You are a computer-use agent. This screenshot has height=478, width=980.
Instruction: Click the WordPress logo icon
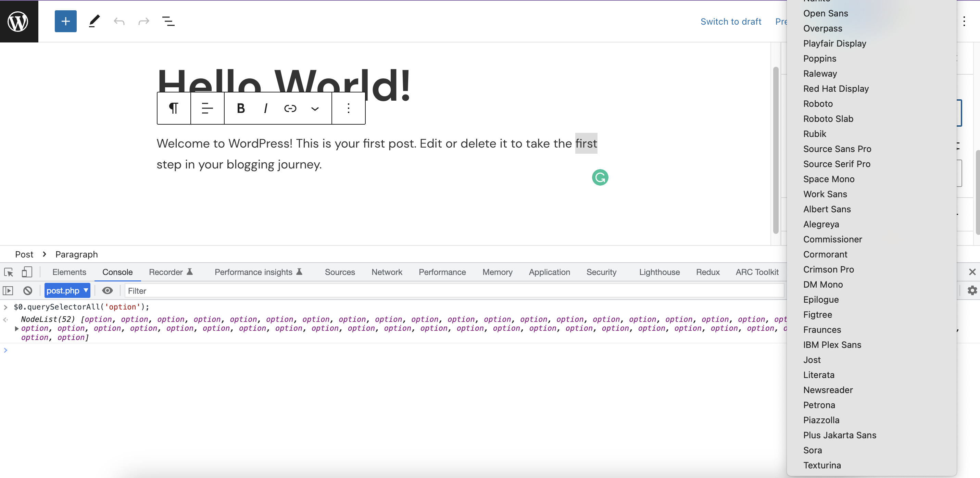click(18, 21)
